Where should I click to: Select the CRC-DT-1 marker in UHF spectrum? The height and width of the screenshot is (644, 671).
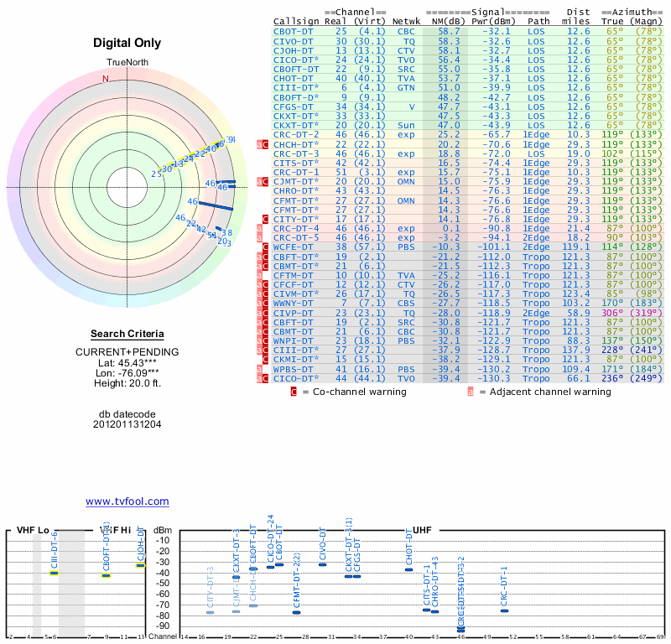coord(504,610)
